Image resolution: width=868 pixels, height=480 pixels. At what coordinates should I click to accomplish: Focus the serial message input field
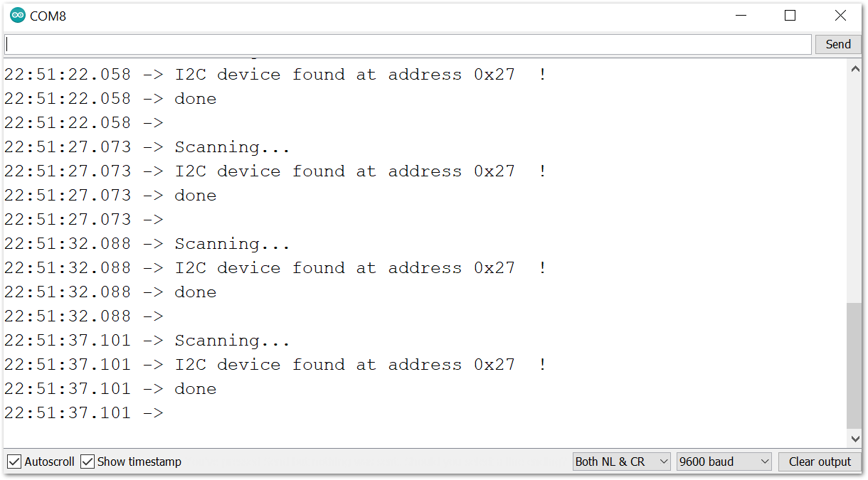click(x=408, y=44)
